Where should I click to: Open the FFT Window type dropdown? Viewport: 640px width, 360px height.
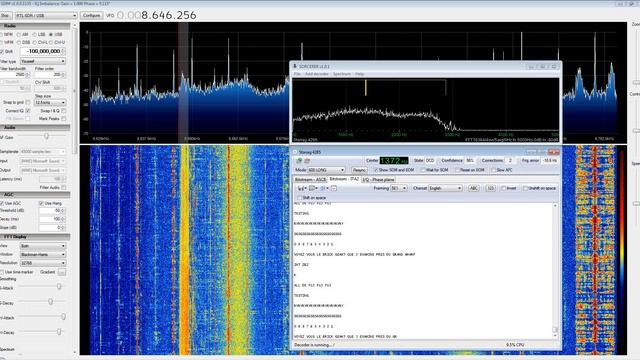(43, 255)
